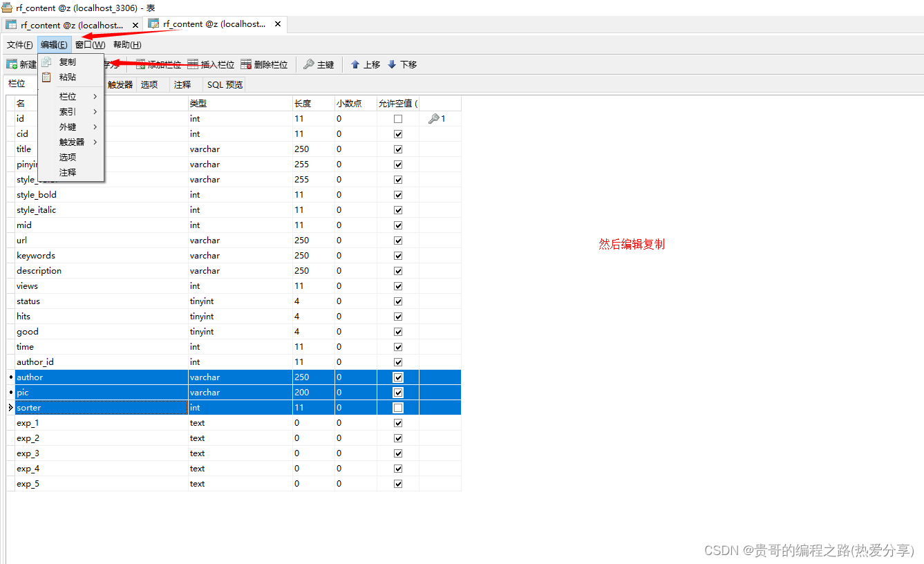
Task: Click the 长度 column header
Action: pos(314,104)
